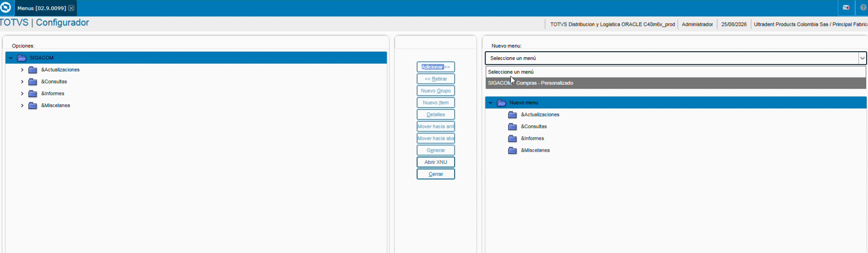Screen dimensions: 868x253
Task: Click &Actualizaciones folder icon in Opciones tree
Action: click(33, 70)
